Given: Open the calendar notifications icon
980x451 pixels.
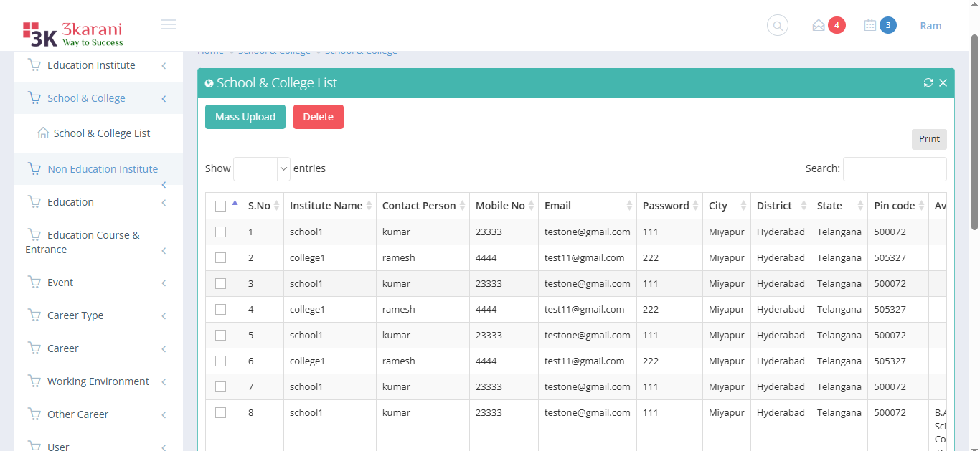Looking at the screenshot, I should point(870,26).
